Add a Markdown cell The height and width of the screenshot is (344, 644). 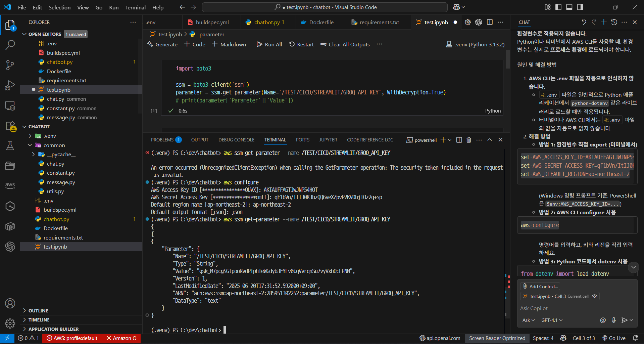coord(229,44)
